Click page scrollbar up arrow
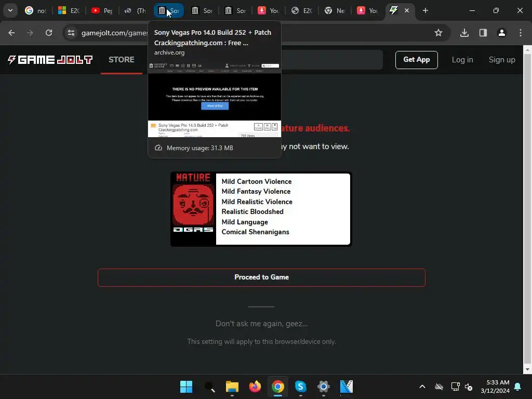Image resolution: width=532 pixels, height=399 pixels. coord(527,50)
